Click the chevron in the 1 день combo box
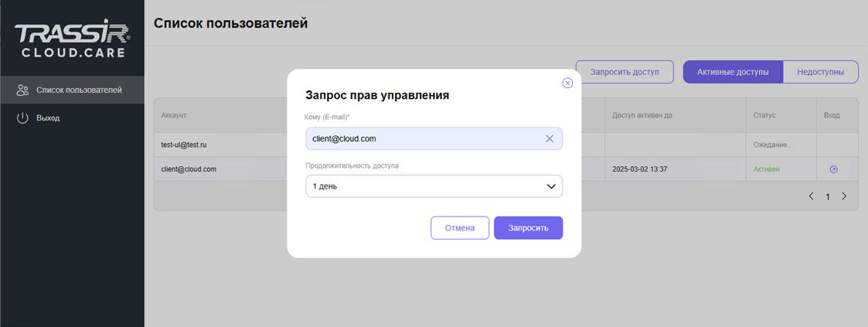 tap(551, 186)
